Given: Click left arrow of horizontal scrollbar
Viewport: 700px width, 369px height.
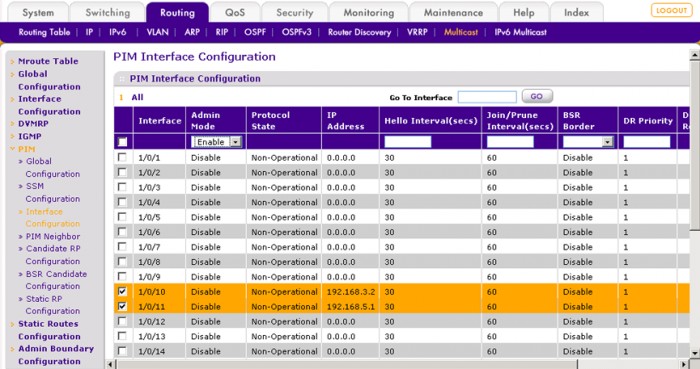Looking at the screenshot, I should [111, 364].
